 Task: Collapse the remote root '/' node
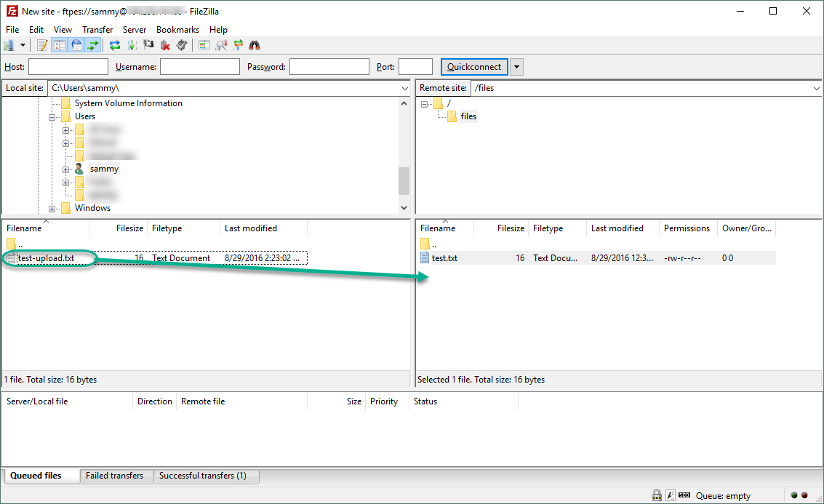424,104
